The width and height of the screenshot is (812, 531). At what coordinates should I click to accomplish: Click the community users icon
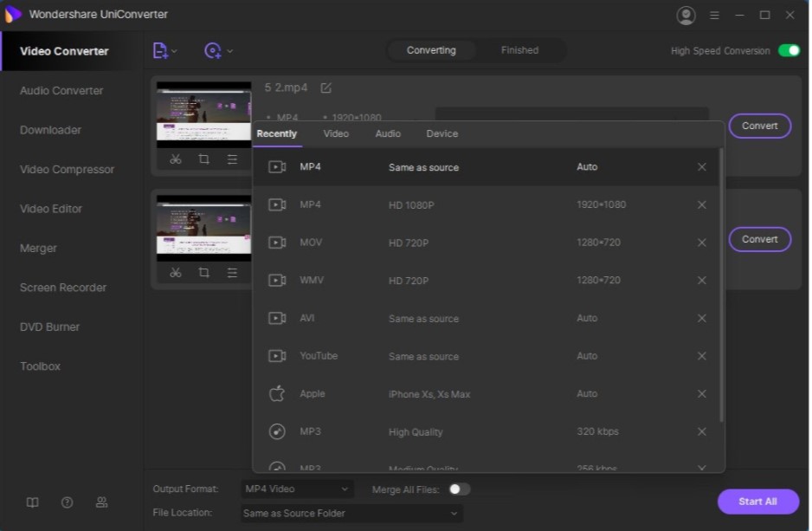pyautogui.click(x=101, y=502)
